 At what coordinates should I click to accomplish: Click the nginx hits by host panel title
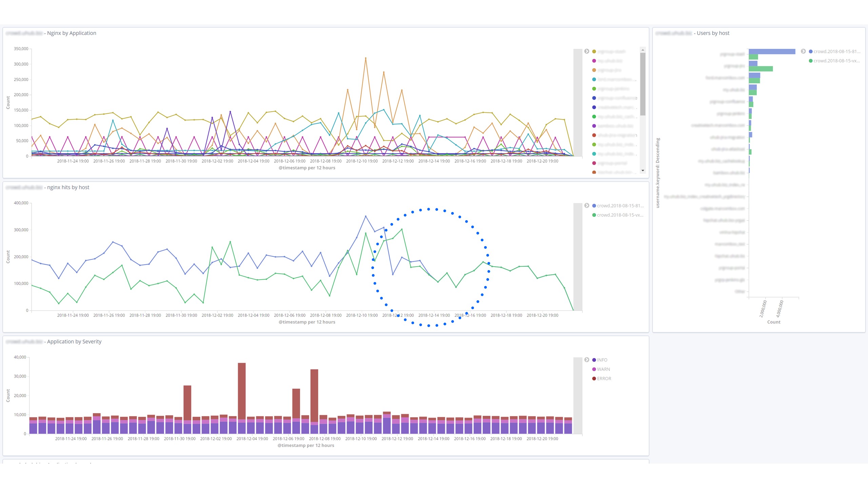tap(47, 187)
